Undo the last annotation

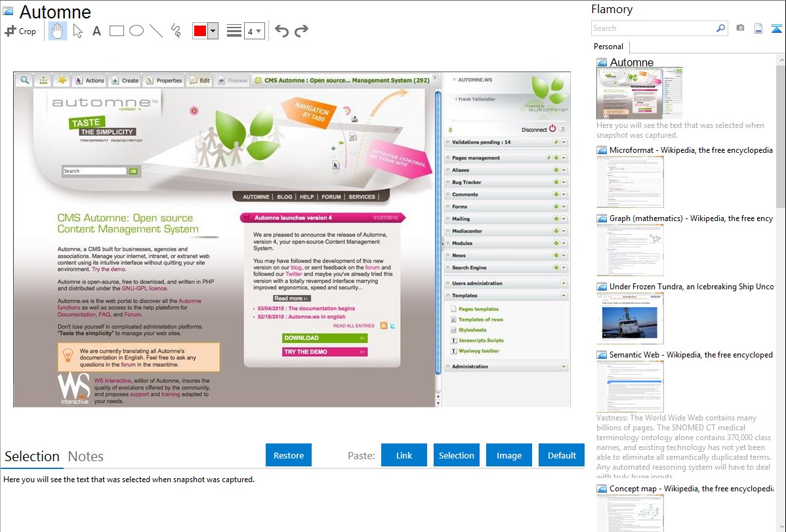coord(281,31)
